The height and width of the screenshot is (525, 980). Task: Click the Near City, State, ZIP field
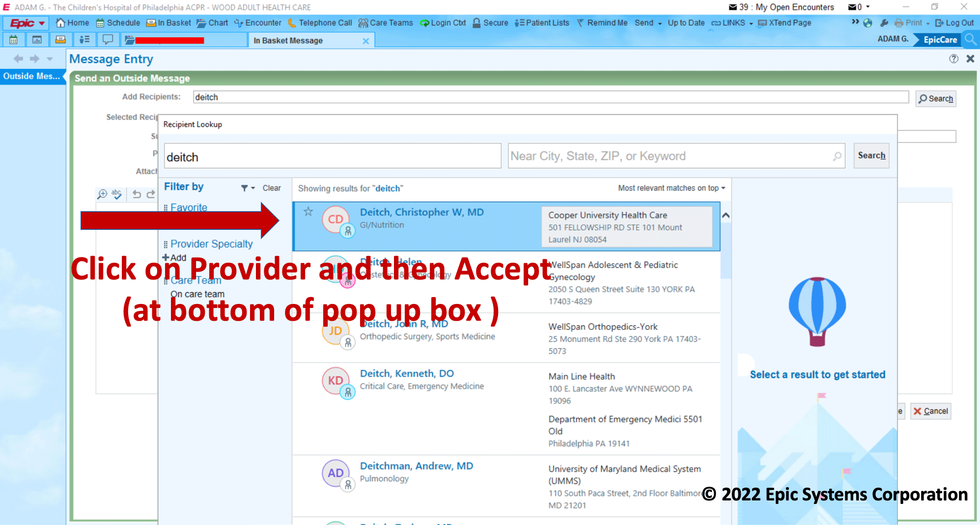(x=676, y=156)
